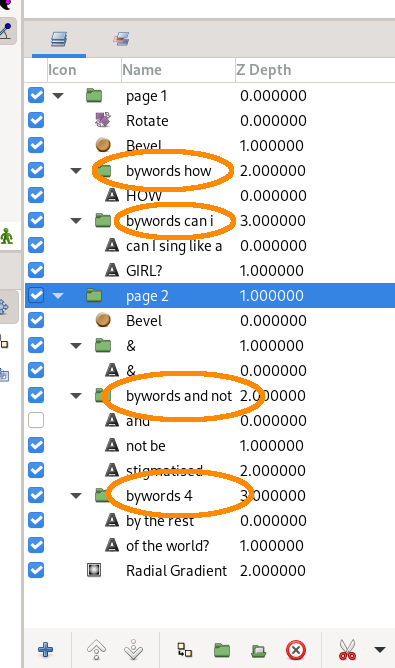The height and width of the screenshot is (668, 395).
Task: Click the blue plus new layer button
Action: pos(46,650)
